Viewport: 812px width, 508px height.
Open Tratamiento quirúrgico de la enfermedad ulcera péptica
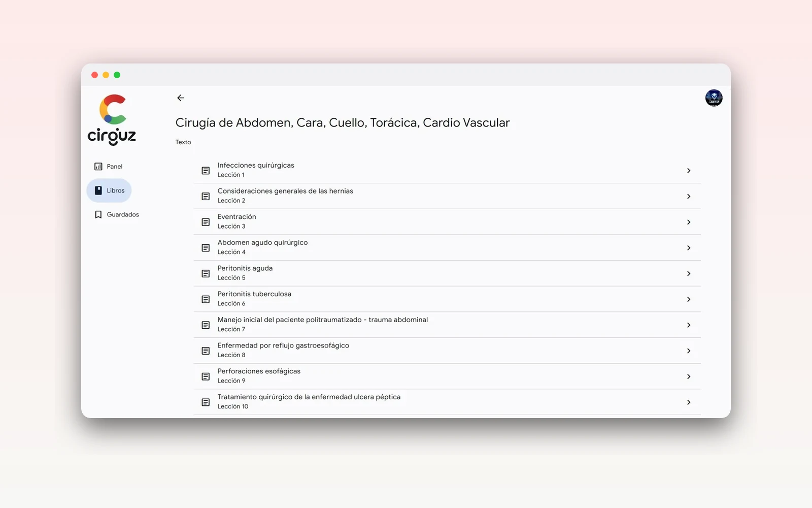309,397
